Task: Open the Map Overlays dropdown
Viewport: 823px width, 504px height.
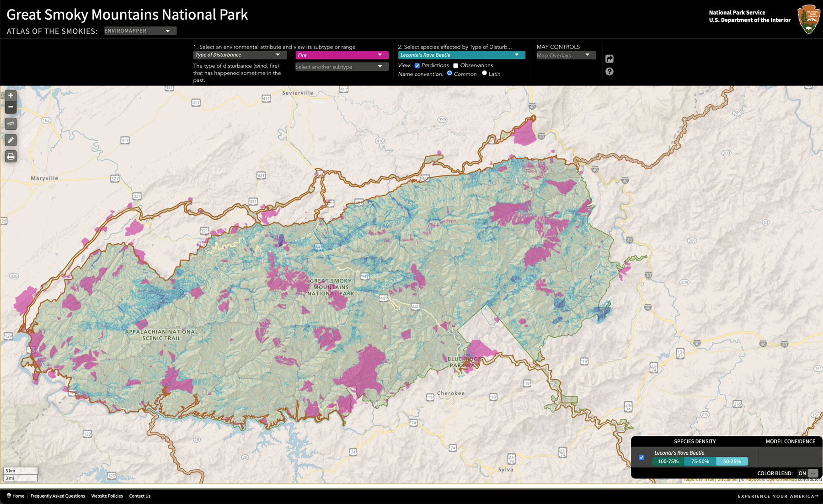Action: pyautogui.click(x=565, y=55)
